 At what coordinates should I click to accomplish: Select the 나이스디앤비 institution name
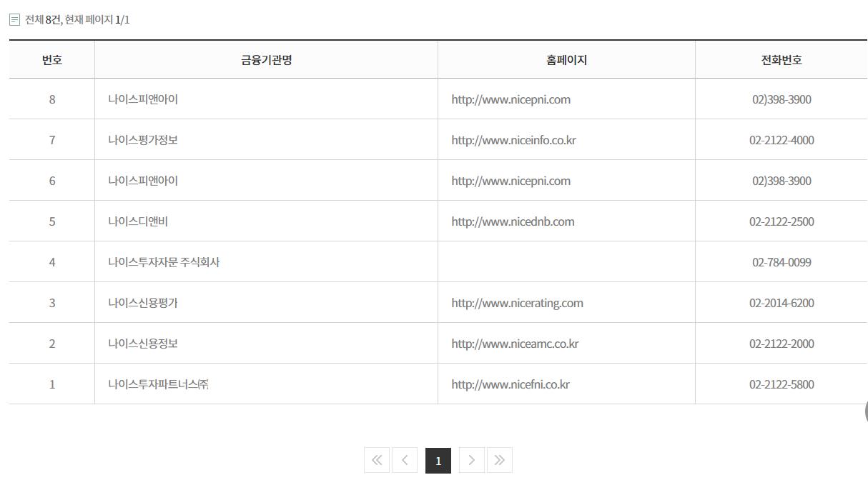(138, 221)
